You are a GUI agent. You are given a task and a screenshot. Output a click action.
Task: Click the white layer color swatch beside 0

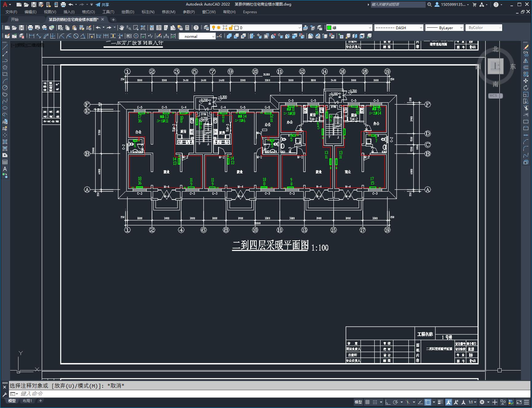237,28
